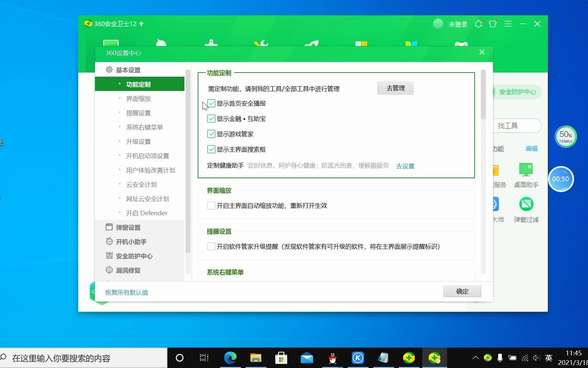The height and width of the screenshot is (368, 588).
Task: Uncheck 显示金融·互助宝 option
Action: pyautogui.click(x=211, y=119)
